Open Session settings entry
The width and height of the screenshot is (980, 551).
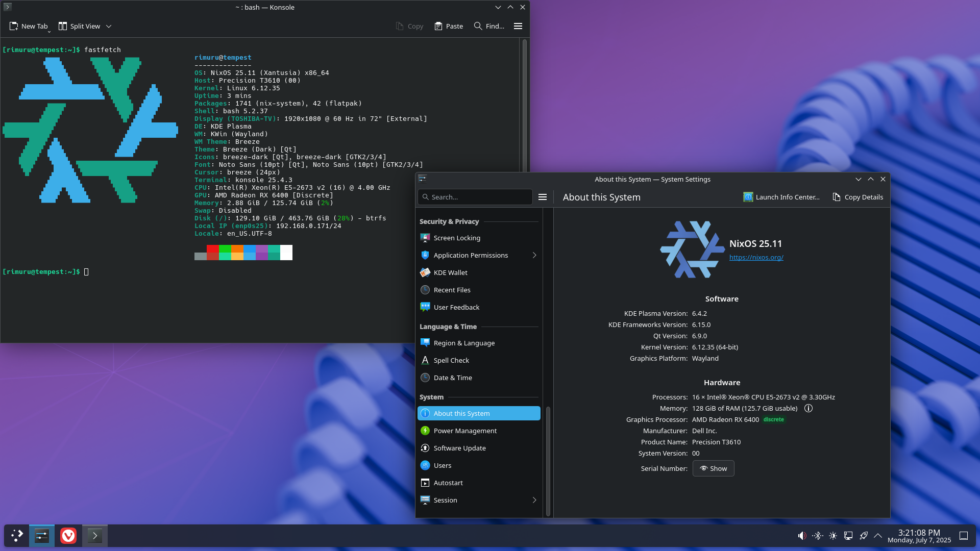[x=479, y=500]
